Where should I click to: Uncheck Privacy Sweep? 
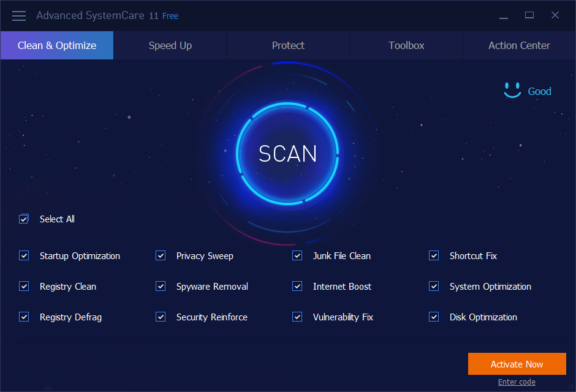click(x=161, y=255)
